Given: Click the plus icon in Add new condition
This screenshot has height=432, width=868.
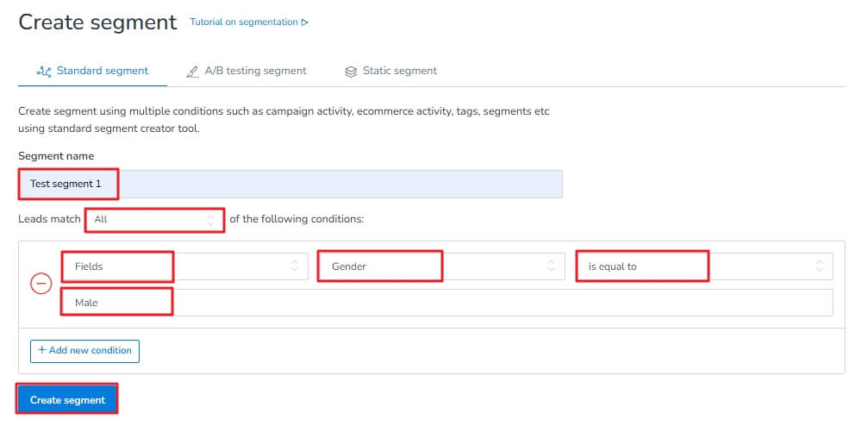Looking at the screenshot, I should [x=41, y=351].
